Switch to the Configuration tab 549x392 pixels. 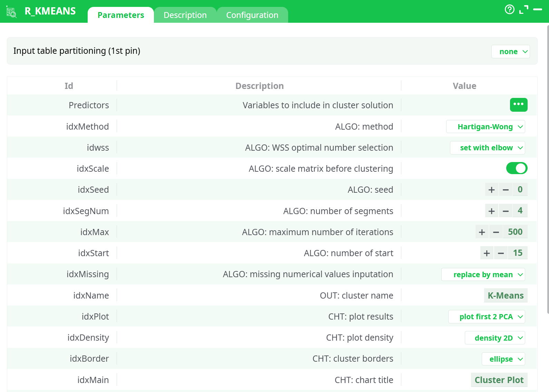point(252,15)
